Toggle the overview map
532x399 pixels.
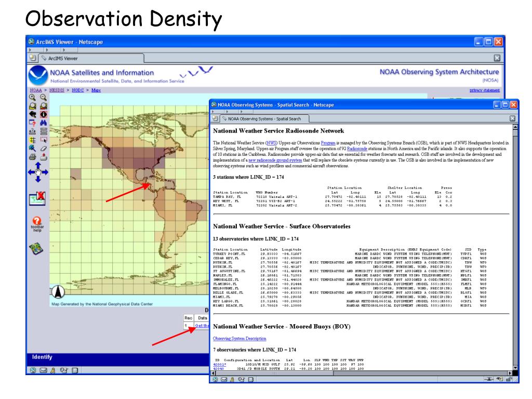37,198
